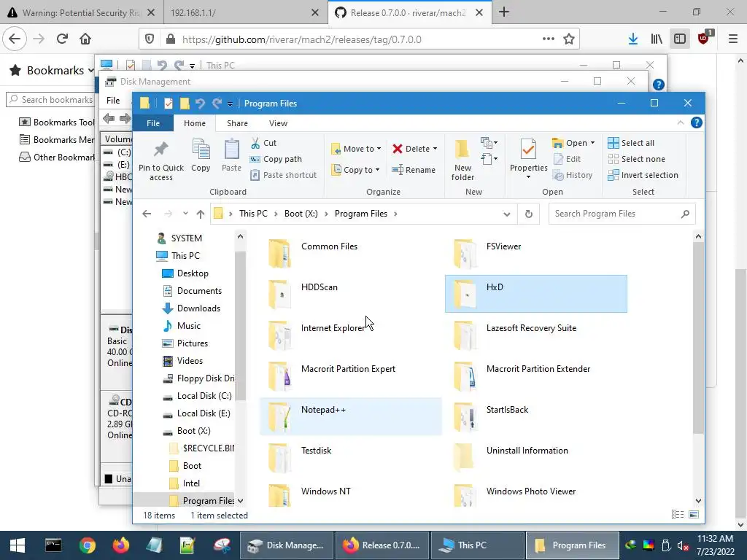Open the Easy access dropdown
Viewport: 747px width, 560px height.
pyautogui.click(x=489, y=158)
